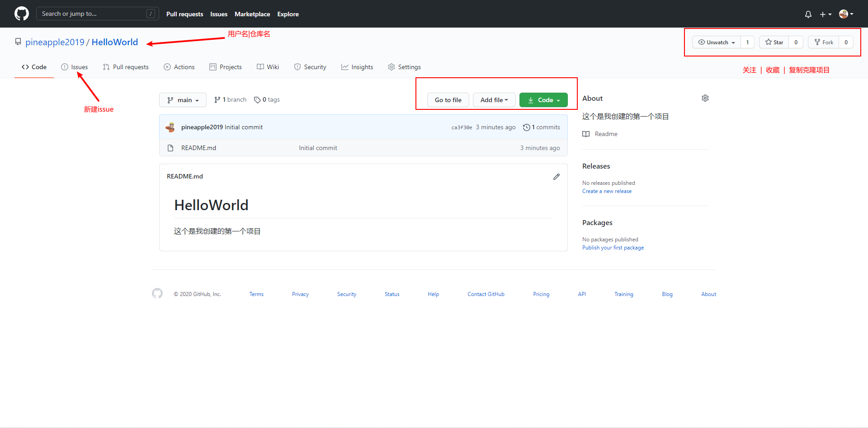View the 0 tags link
The height and width of the screenshot is (428, 868).
[267, 99]
